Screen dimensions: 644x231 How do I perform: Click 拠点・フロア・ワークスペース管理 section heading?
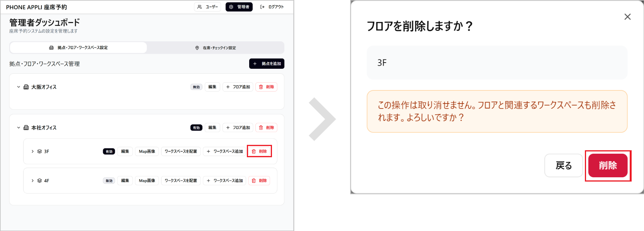click(x=44, y=64)
